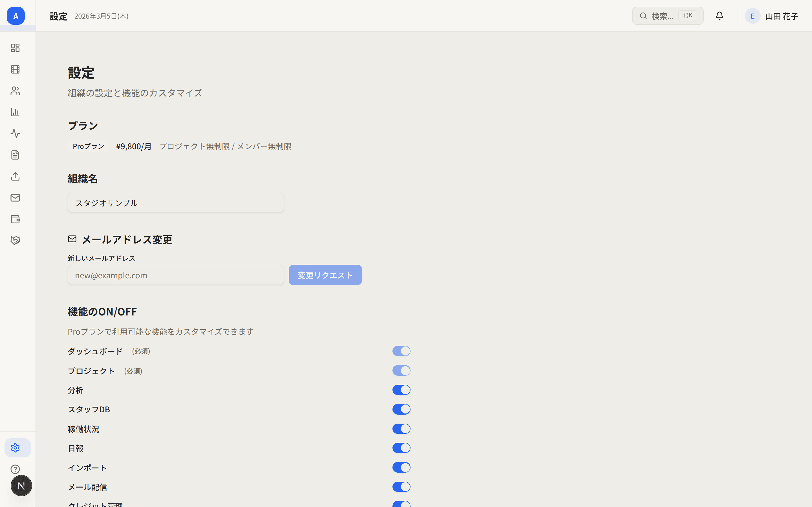Click the 新しいメールアドレス input field
The height and width of the screenshot is (507, 812).
click(x=175, y=275)
